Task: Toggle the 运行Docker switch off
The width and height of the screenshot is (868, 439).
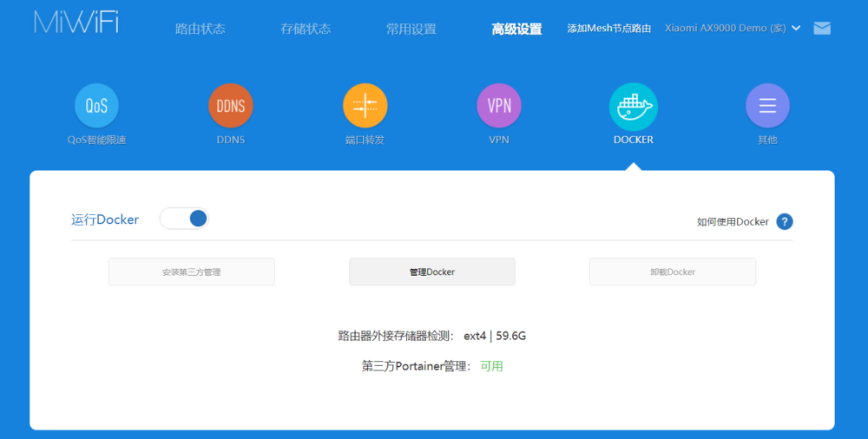Action: [185, 219]
